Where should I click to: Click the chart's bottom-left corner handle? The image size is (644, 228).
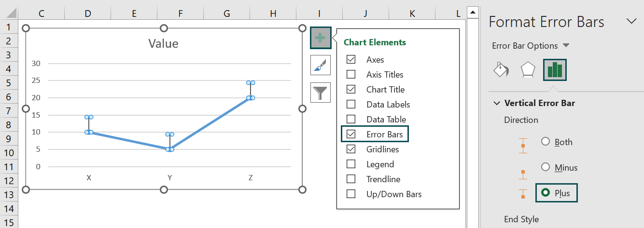(26, 189)
